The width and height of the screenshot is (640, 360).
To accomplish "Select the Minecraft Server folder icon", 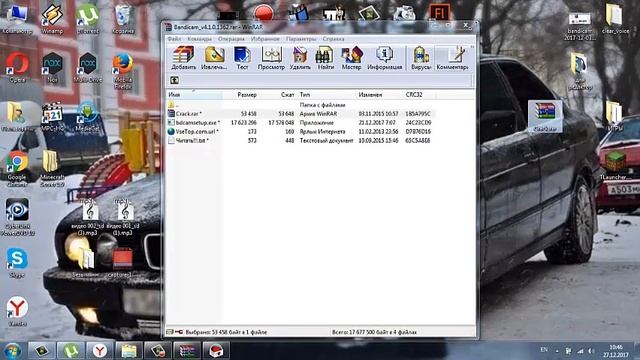I will click(x=52, y=168).
